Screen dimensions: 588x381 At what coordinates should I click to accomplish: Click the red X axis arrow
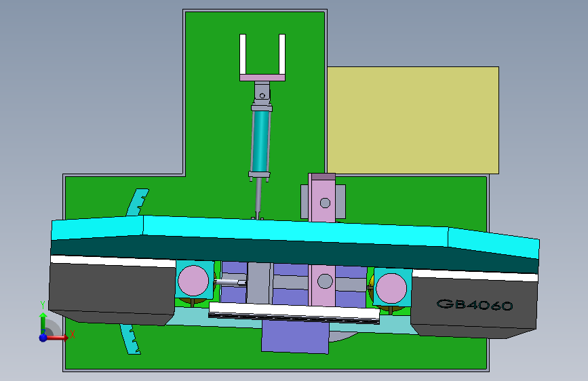click(x=57, y=338)
